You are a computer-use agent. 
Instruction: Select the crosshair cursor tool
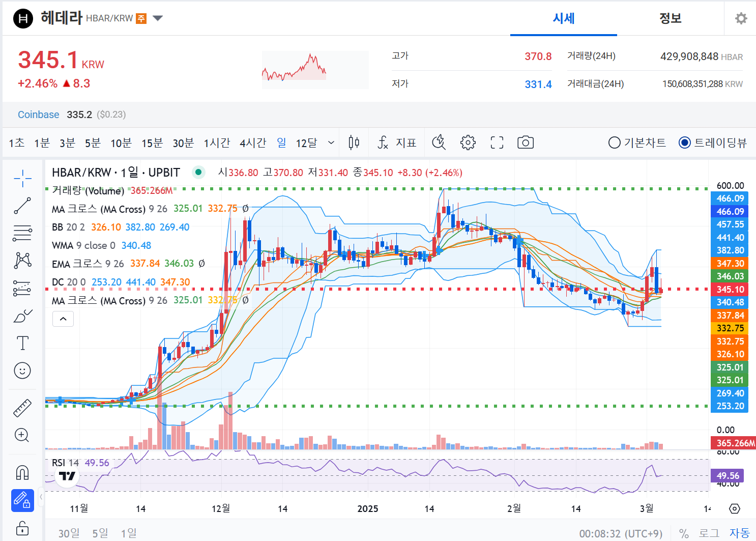click(x=22, y=178)
